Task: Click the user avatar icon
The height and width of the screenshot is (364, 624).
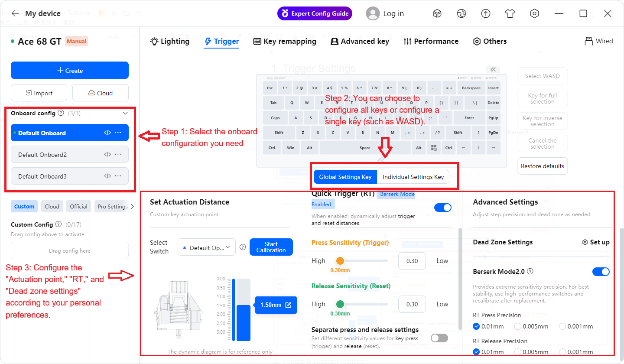Action: pos(373,13)
